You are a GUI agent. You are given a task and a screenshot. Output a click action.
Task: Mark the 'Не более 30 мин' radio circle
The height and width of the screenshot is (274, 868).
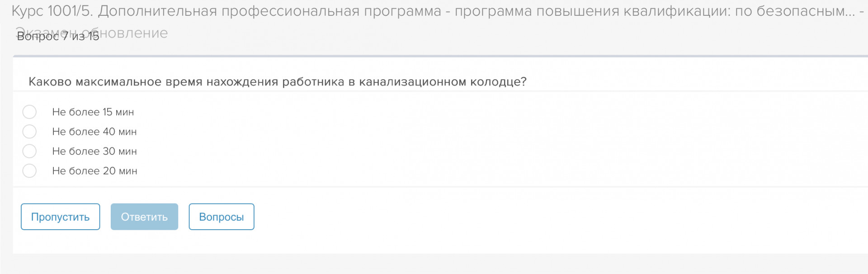pos(29,151)
